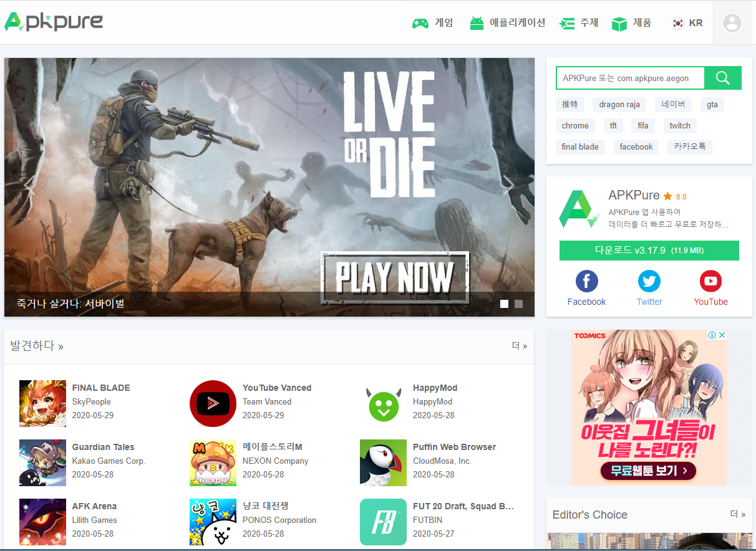Click the Korean flag icon
Viewport: 756px width, 551px height.
(677, 23)
